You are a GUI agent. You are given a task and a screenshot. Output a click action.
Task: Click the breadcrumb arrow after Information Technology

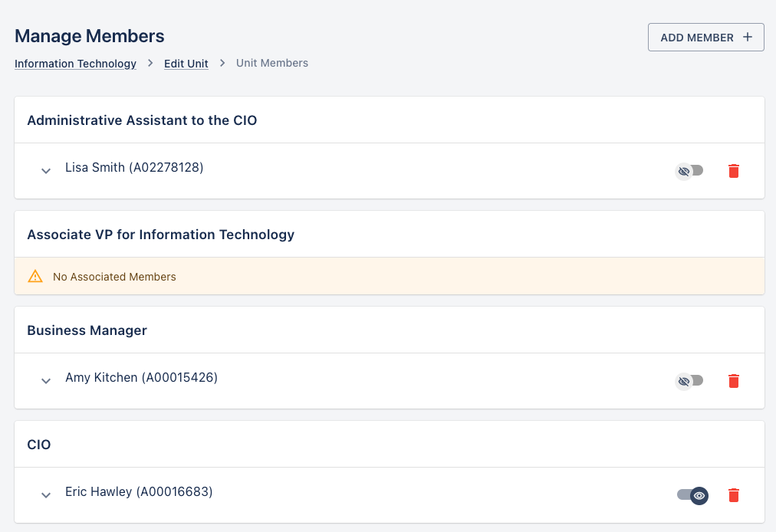(150, 64)
